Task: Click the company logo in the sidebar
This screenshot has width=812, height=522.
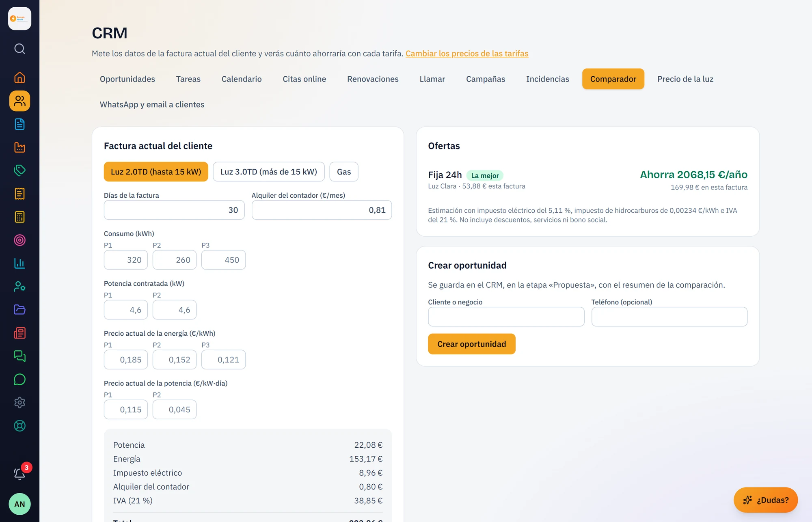Action: 19,19
